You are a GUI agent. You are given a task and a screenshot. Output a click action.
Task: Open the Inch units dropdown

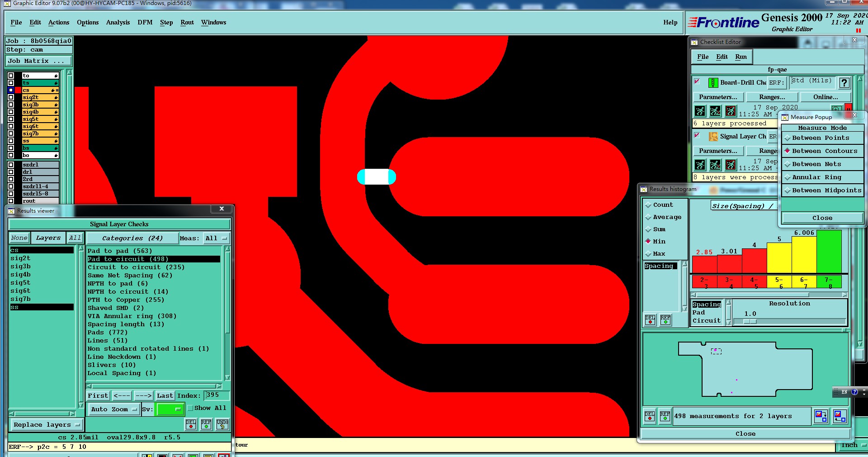click(x=853, y=445)
